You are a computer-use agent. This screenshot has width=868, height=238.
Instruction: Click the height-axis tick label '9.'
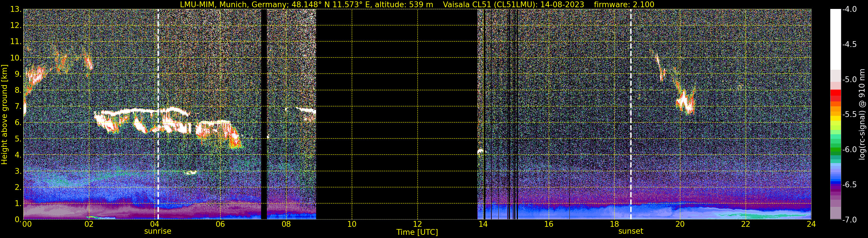(x=18, y=74)
